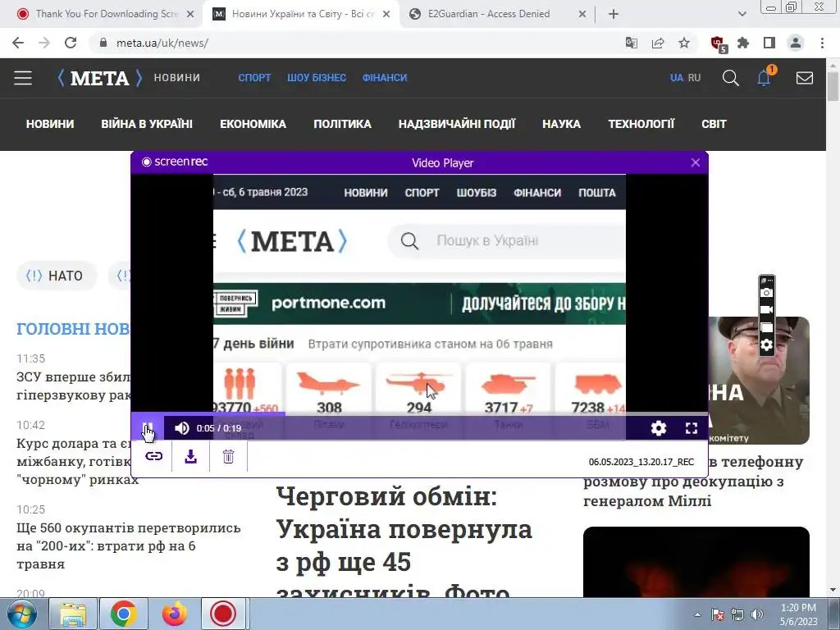The width and height of the screenshot is (840, 630).
Task: Open uBlock extension icon
Action: pos(719,44)
